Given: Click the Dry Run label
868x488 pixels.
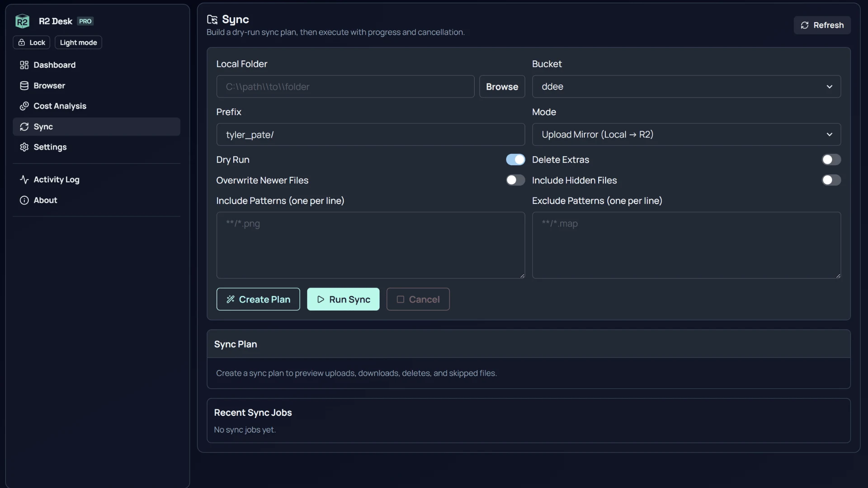Looking at the screenshot, I should point(233,160).
